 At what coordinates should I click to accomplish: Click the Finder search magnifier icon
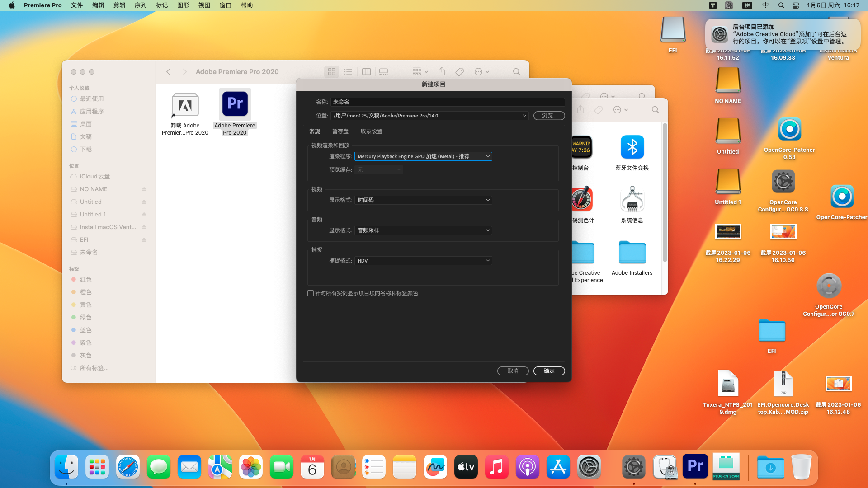point(516,72)
